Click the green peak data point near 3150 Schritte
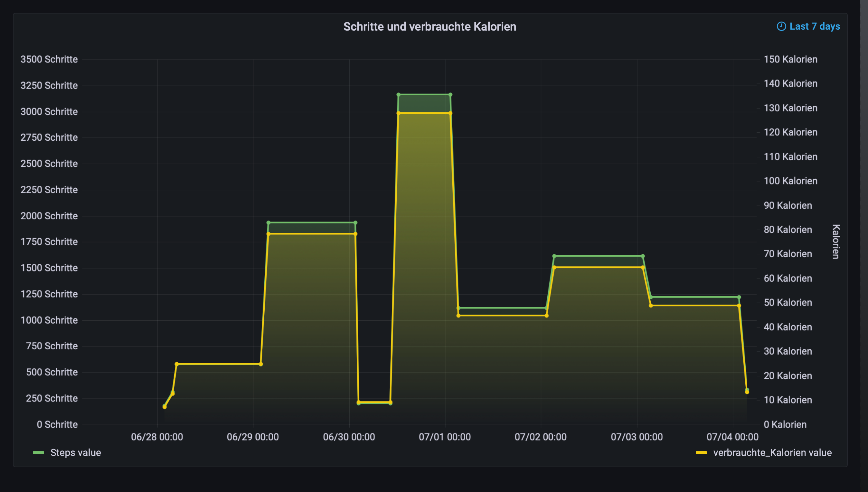The image size is (868, 492). pos(398,95)
